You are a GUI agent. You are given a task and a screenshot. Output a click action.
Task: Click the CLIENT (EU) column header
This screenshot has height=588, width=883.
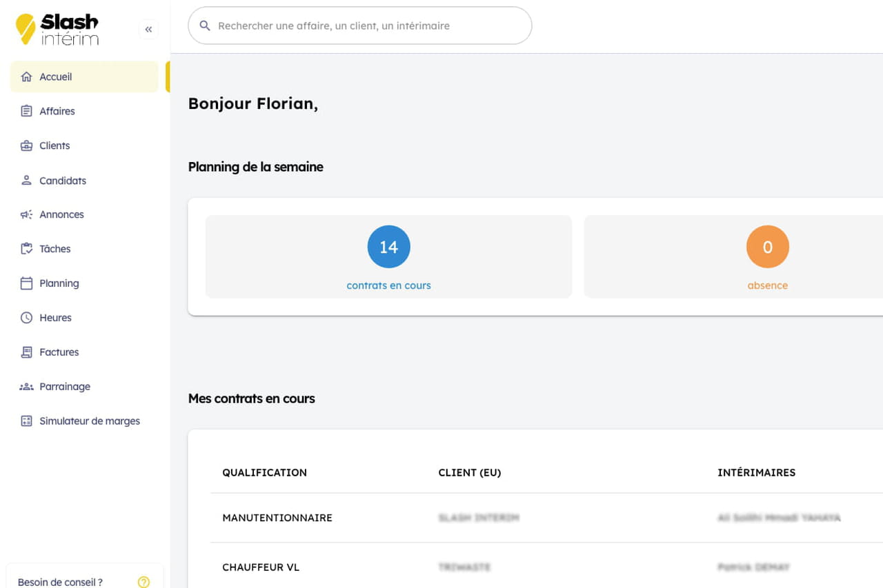point(470,472)
